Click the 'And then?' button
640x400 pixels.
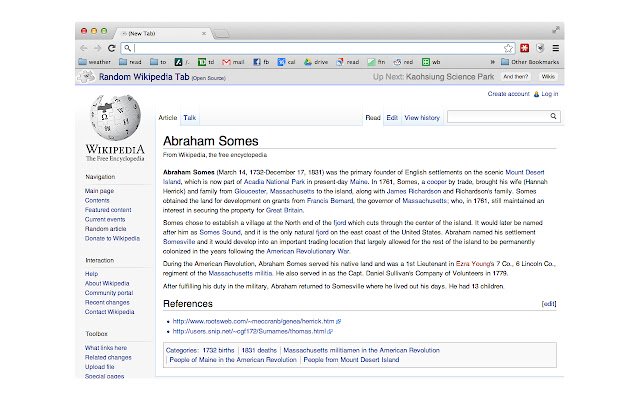point(516,77)
